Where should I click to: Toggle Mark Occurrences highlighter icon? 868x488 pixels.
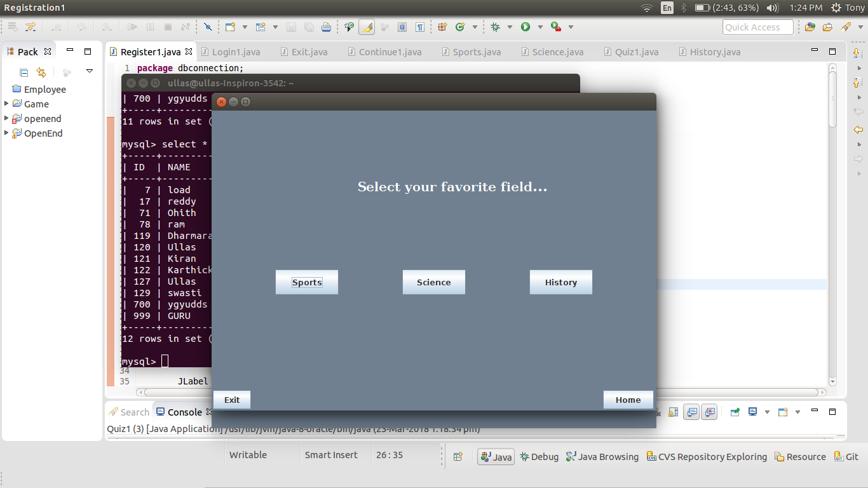pos(365,27)
